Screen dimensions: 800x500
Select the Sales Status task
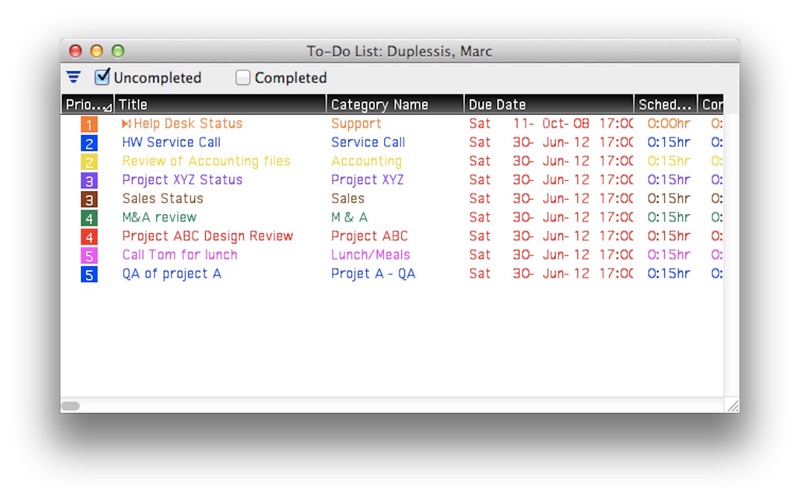[x=163, y=198]
